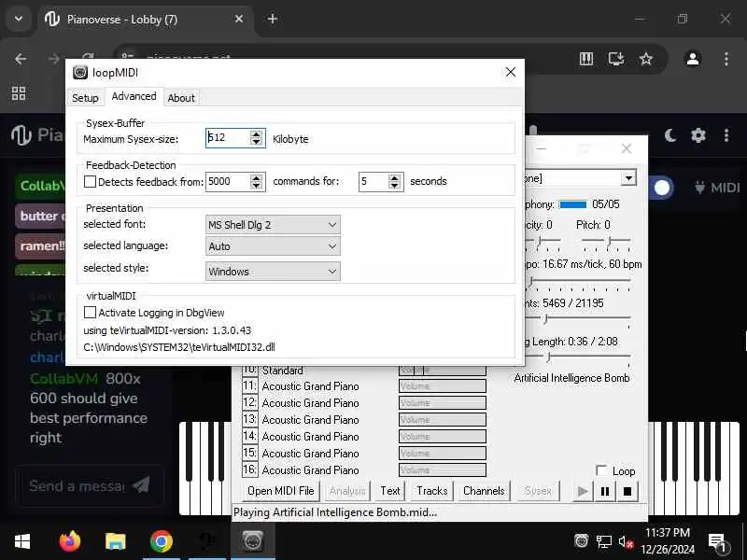Toggle channel 15 number box
This screenshot has height=560, width=747.
pyautogui.click(x=250, y=453)
